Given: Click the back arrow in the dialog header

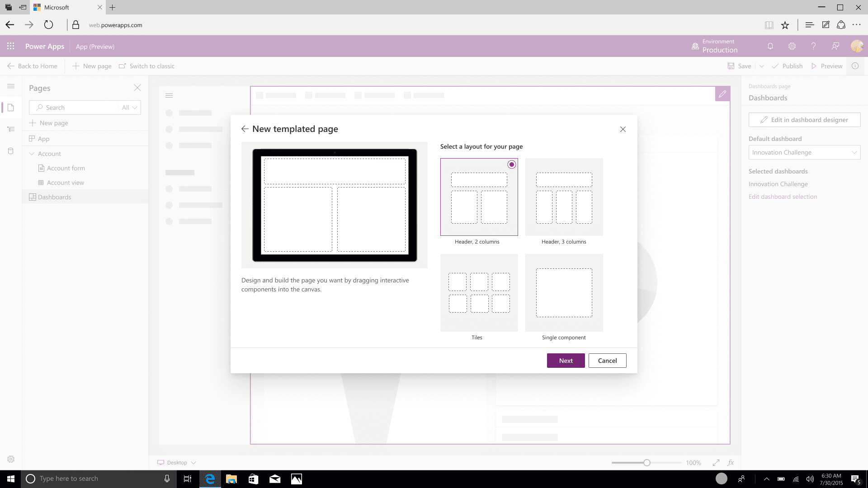Looking at the screenshot, I should (245, 129).
